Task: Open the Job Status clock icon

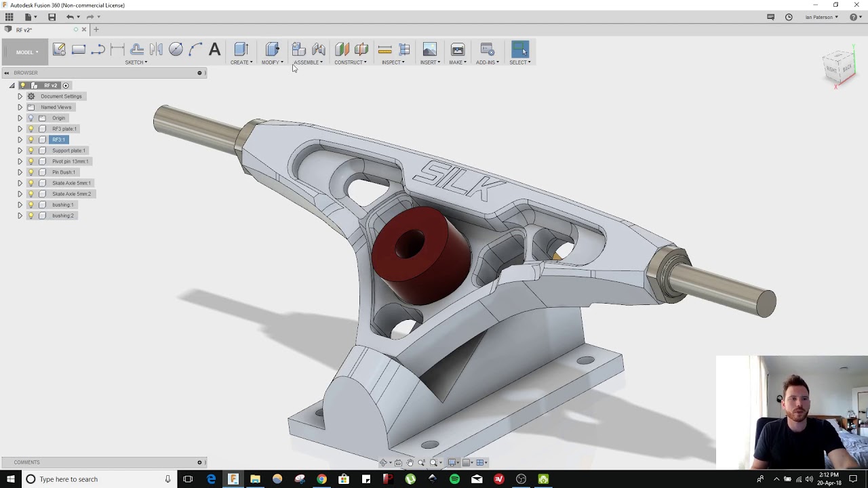Action: [x=789, y=17]
